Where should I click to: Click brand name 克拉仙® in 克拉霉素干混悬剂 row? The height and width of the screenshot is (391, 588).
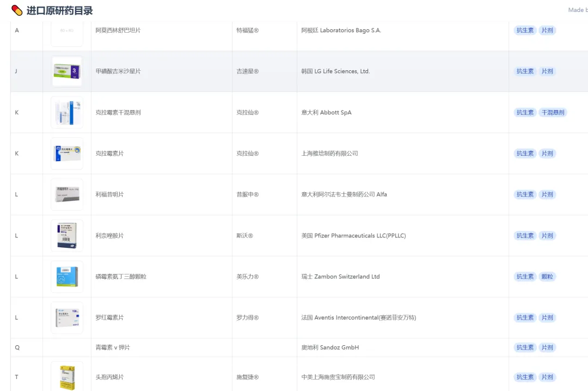(x=248, y=112)
